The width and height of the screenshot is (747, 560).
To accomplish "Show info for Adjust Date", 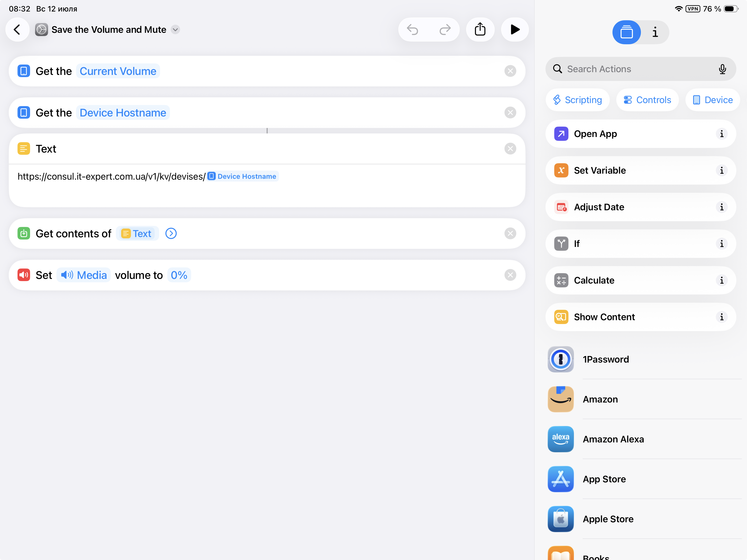I will (722, 207).
